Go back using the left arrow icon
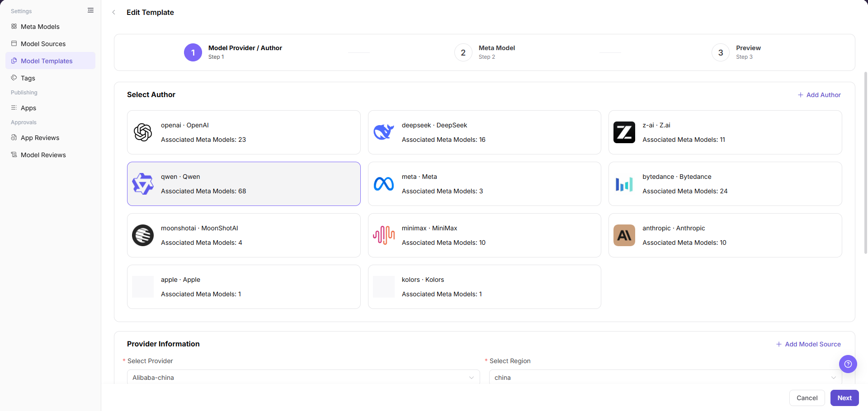Image resolution: width=868 pixels, height=411 pixels. (x=114, y=12)
